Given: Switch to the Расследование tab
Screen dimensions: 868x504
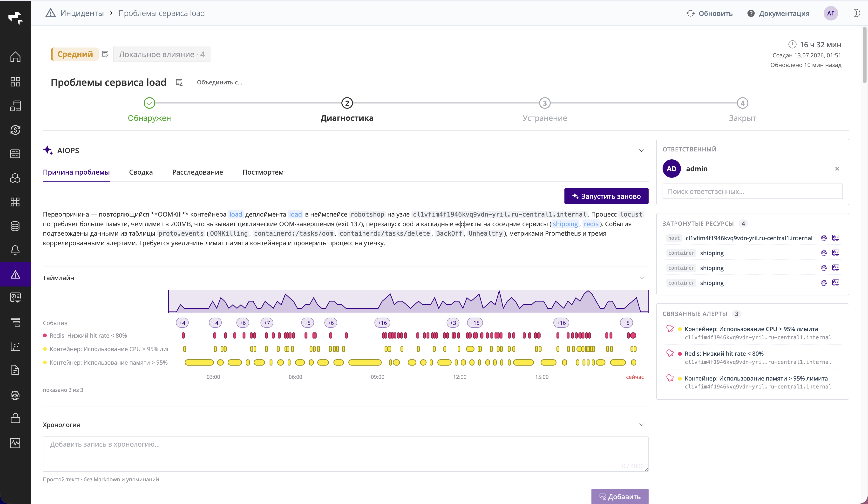Looking at the screenshot, I should [x=197, y=172].
